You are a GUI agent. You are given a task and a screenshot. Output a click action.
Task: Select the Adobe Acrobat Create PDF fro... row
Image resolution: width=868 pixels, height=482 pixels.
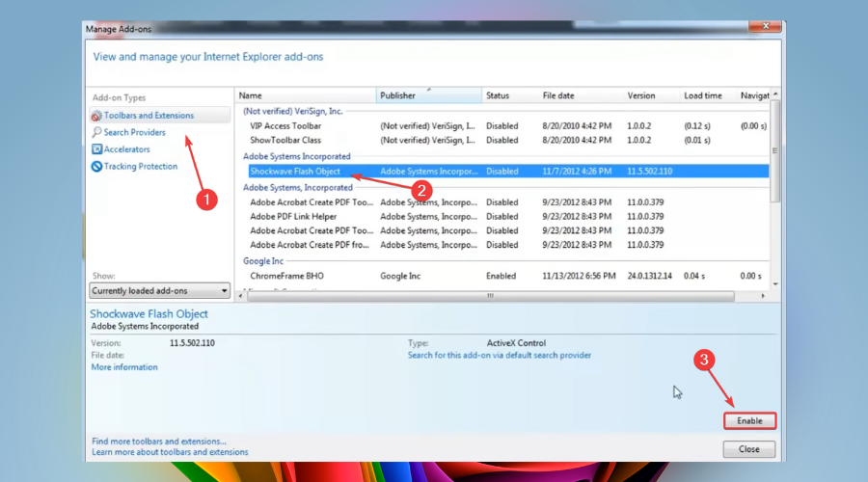pyautogui.click(x=508, y=245)
